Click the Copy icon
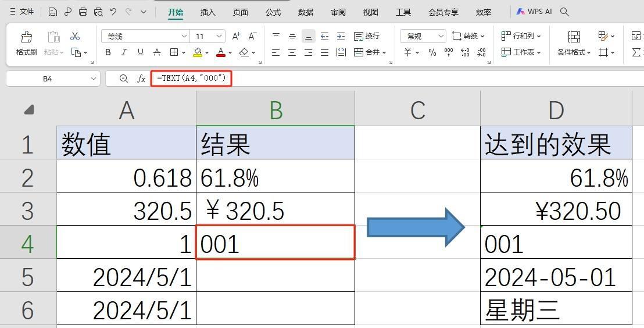The width and height of the screenshot is (644, 328). pyautogui.click(x=76, y=52)
